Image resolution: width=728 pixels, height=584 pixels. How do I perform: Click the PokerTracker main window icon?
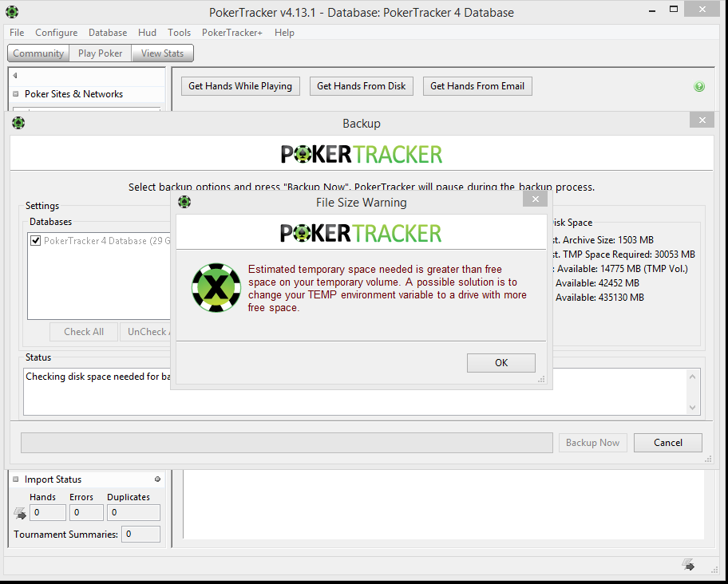[12, 12]
